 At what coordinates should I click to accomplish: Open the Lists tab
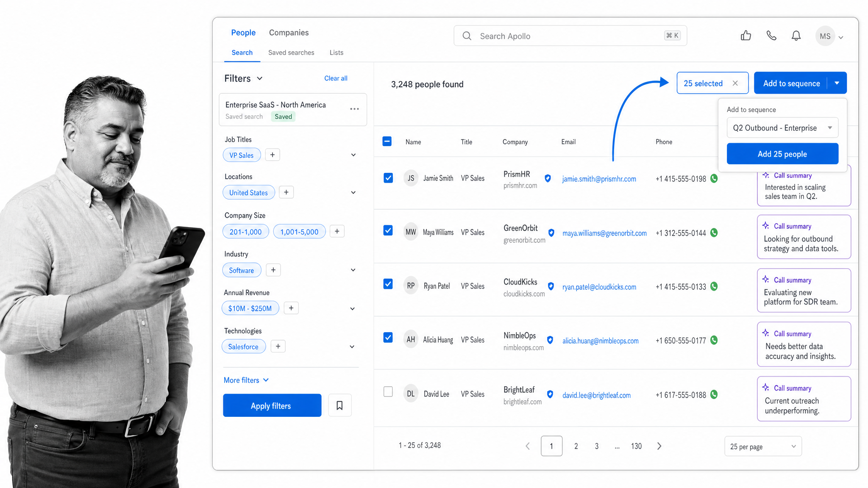point(337,53)
